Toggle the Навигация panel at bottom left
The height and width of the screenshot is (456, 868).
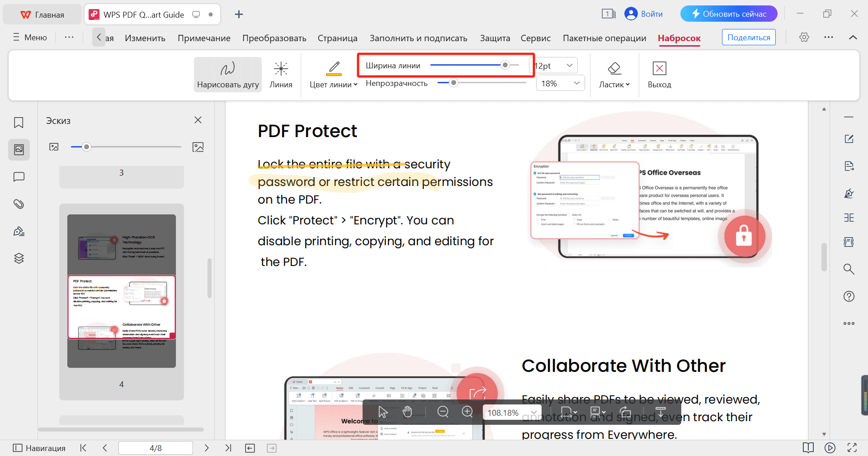tap(38, 447)
